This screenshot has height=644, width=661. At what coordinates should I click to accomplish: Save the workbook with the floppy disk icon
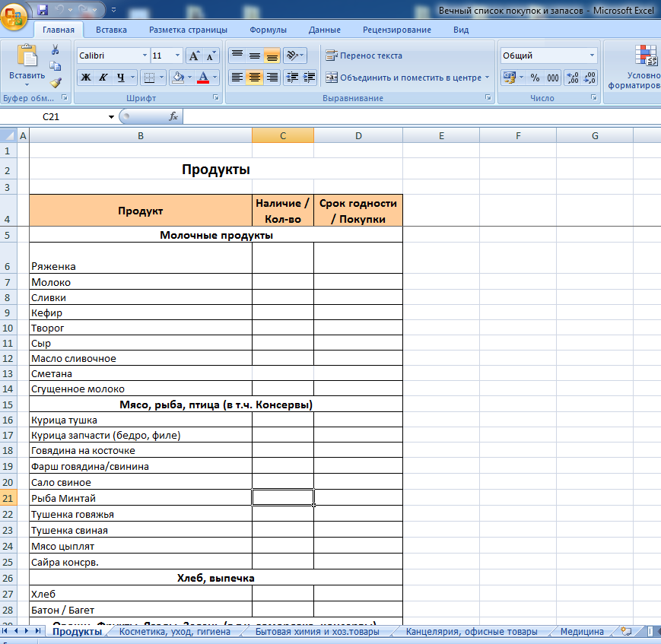click(43, 9)
